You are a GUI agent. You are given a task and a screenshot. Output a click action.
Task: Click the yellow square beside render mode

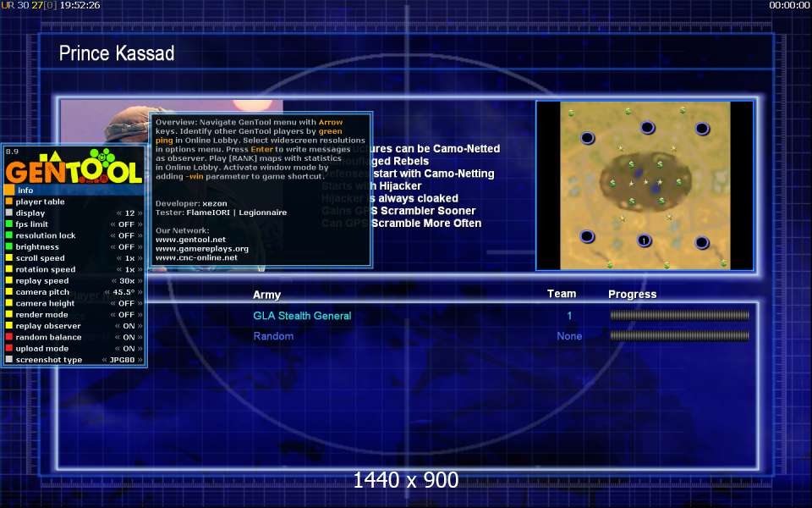pyautogui.click(x=8, y=314)
